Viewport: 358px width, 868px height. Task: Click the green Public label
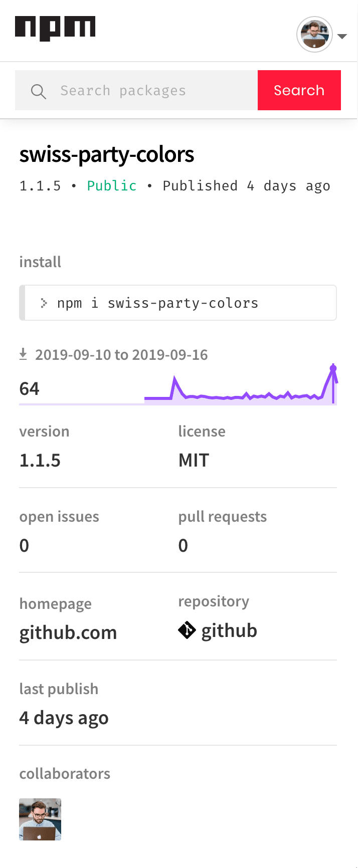[x=112, y=186]
